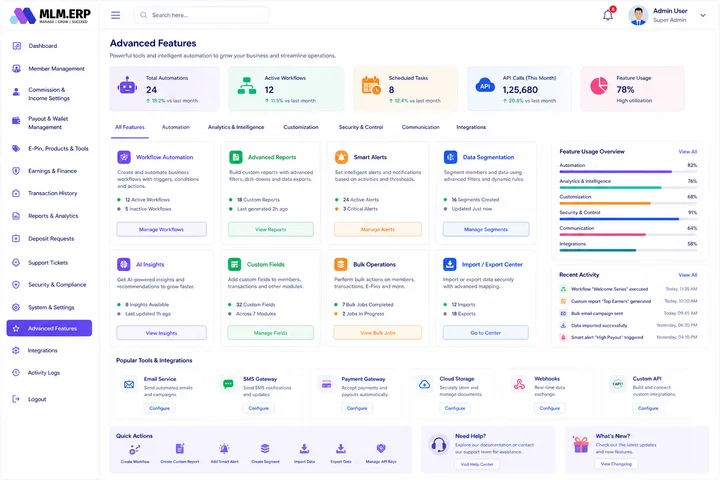Click the Workflow Automation card icon
Screen dimensions: 720x480
point(124,157)
